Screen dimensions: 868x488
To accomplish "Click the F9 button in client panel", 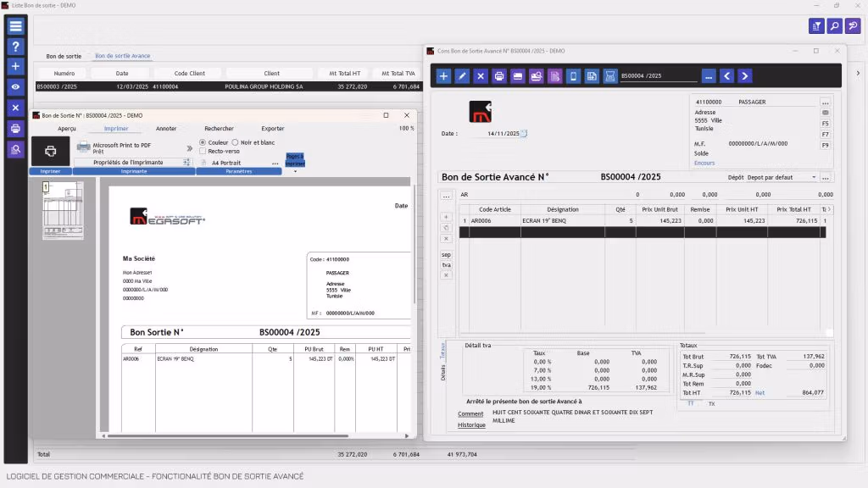I will [826, 146].
